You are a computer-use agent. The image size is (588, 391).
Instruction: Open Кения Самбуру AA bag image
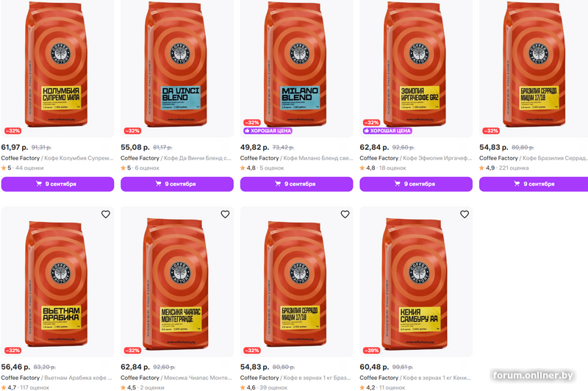click(x=416, y=279)
